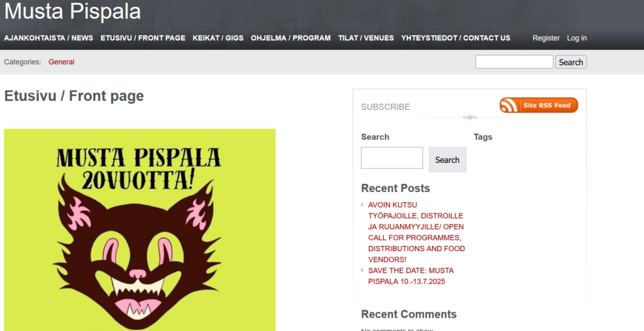
Task: Focus the top bar search field
Action: [x=514, y=62]
